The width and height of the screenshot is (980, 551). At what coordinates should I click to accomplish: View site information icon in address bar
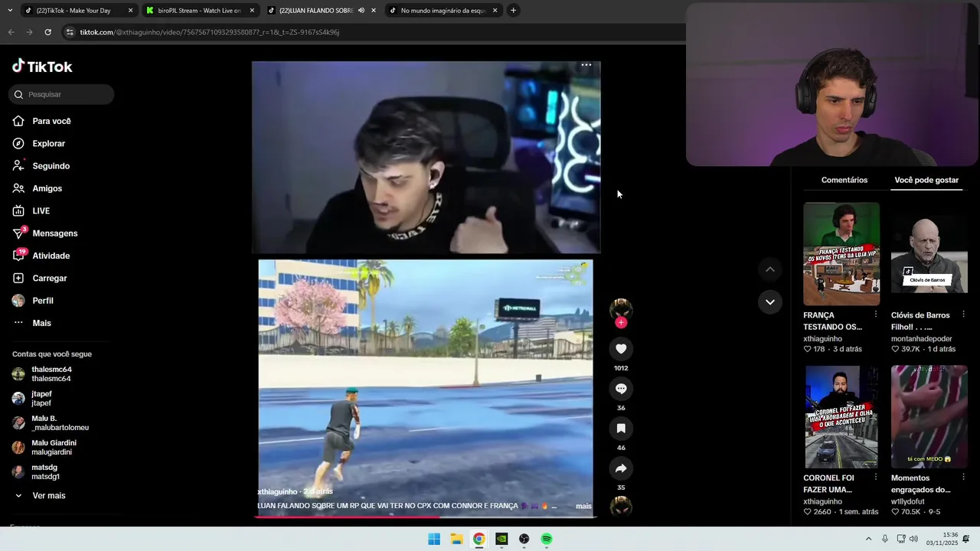pos(70,32)
